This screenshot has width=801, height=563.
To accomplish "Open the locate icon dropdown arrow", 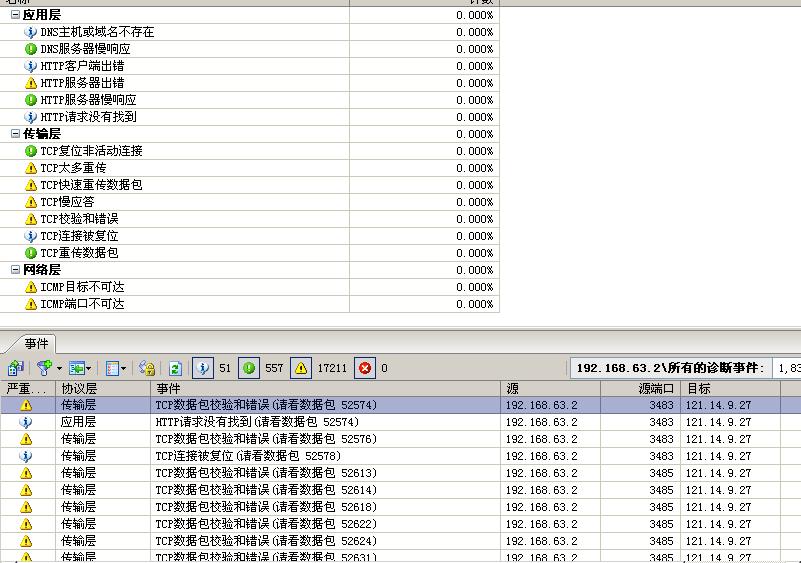I will pyautogui.click(x=89, y=368).
